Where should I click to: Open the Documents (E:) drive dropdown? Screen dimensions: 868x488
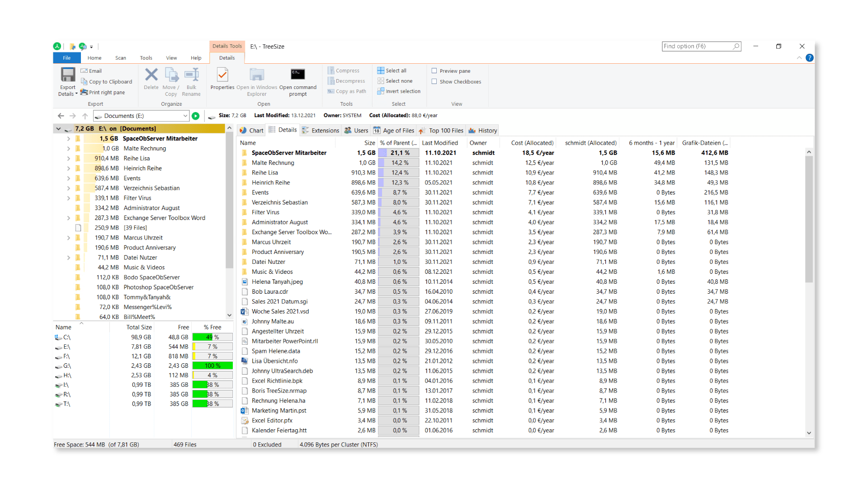(x=185, y=116)
